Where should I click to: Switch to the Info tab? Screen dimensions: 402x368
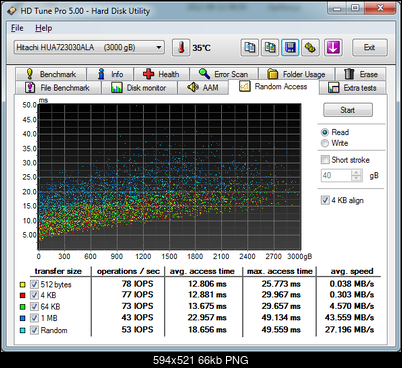tap(110, 74)
